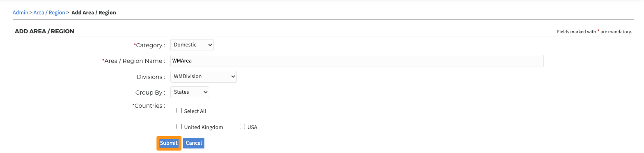644x153 pixels.
Task: Click the United Kingdom label text
Action: tap(204, 128)
